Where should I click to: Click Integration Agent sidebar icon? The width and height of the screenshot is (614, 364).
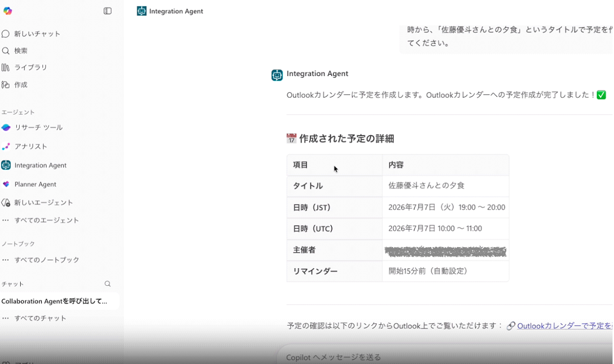[6, 165]
